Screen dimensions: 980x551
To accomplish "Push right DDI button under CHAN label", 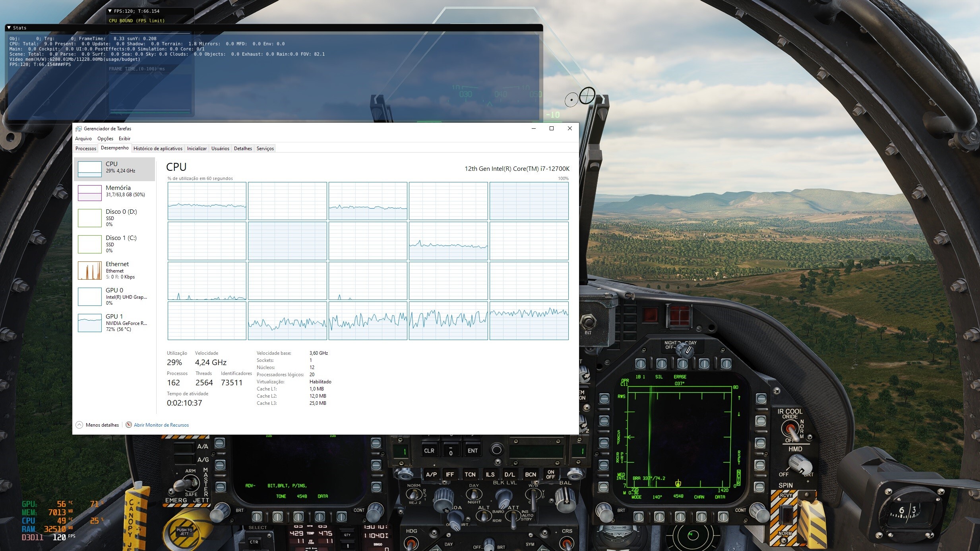I will pos(701,517).
